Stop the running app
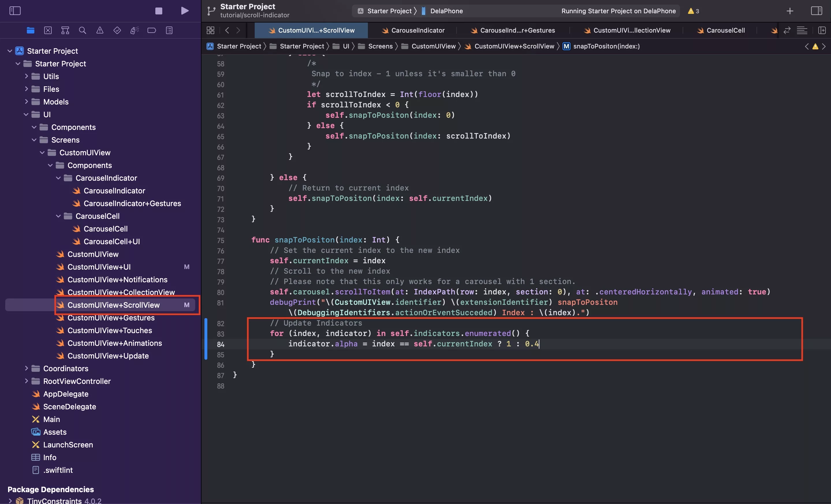Image resolution: width=831 pixels, height=504 pixels. pos(159,11)
